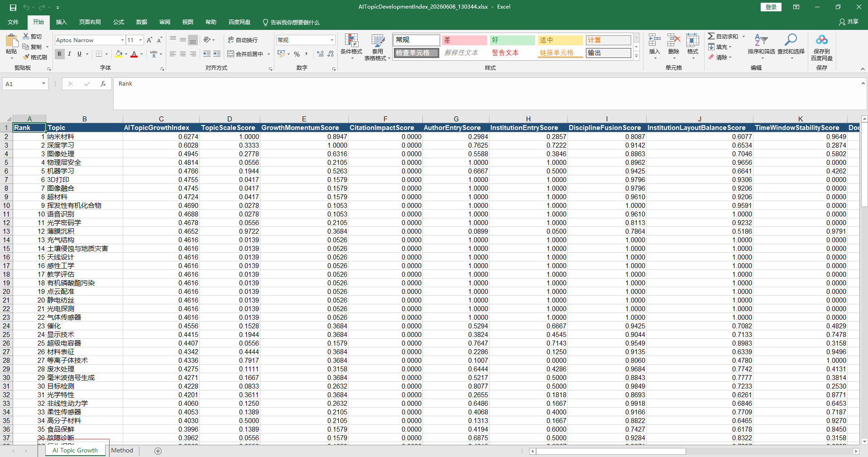
Task: Toggle bottom vertical alignment
Action: [193, 40]
